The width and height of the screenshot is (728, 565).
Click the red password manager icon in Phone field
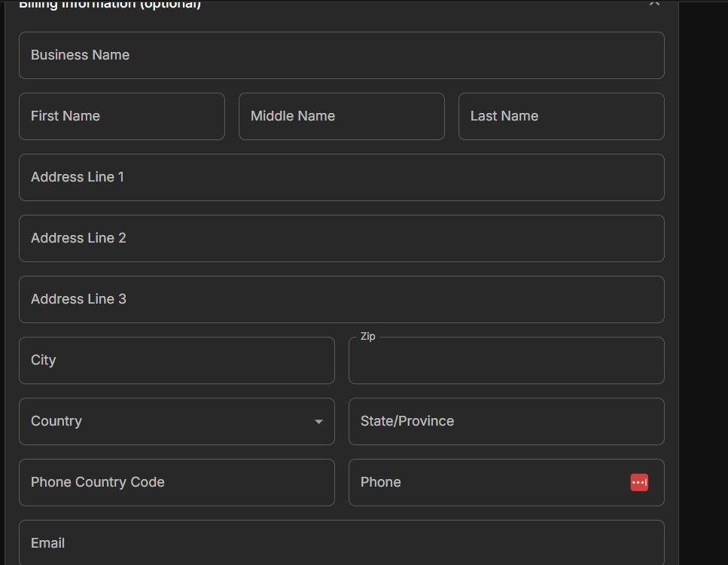[x=639, y=482]
